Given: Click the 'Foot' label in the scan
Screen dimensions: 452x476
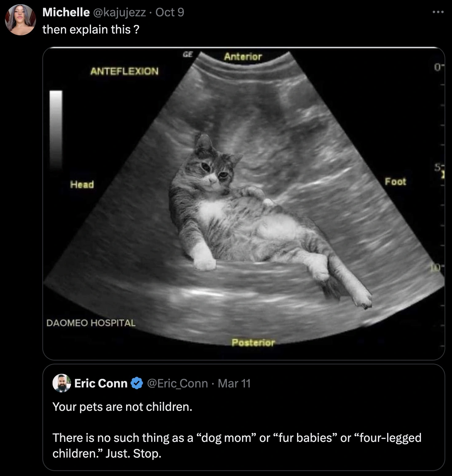Looking at the screenshot, I should [x=396, y=181].
